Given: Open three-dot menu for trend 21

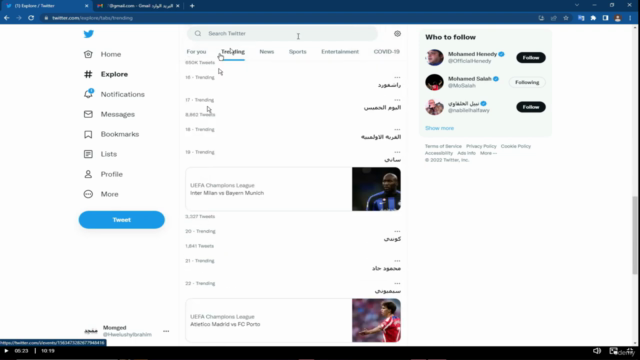Looking at the screenshot, I should tap(397, 261).
